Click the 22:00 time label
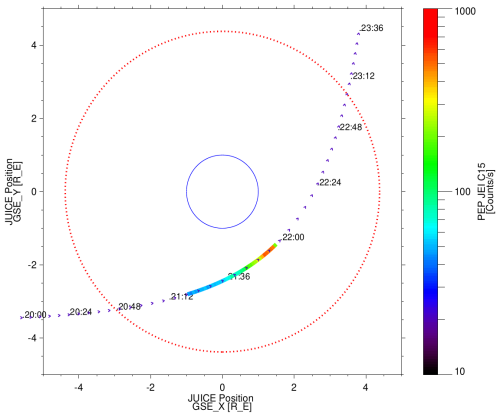500x417 pixels. [293, 237]
